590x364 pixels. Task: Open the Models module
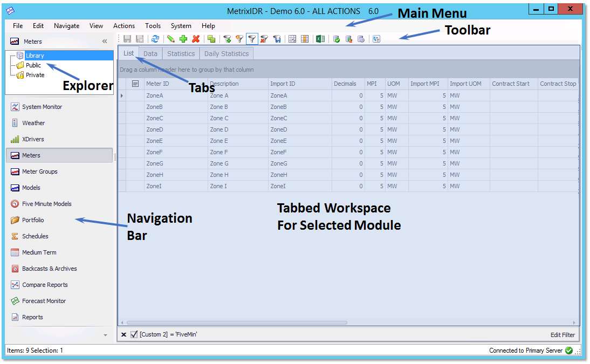tap(59, 188)
